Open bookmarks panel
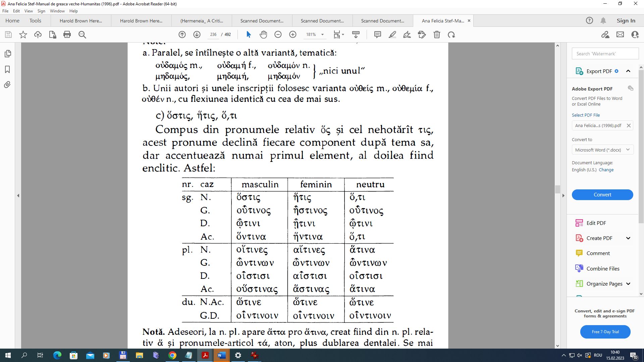The width and height of the screenshot is (644, 362). pos(7,69)
